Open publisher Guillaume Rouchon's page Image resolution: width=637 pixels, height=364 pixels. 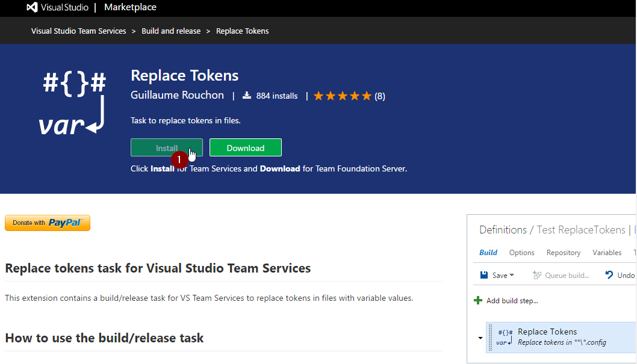coord(177,95)
